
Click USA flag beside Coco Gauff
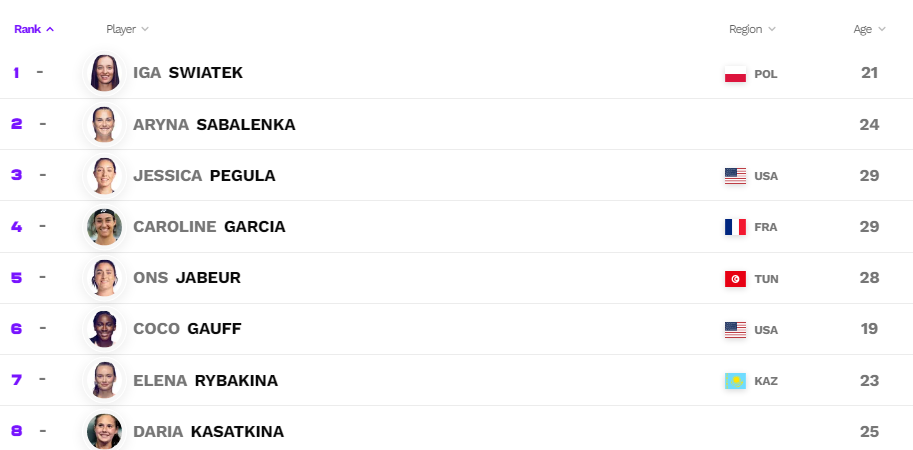(x=735, y=330)
